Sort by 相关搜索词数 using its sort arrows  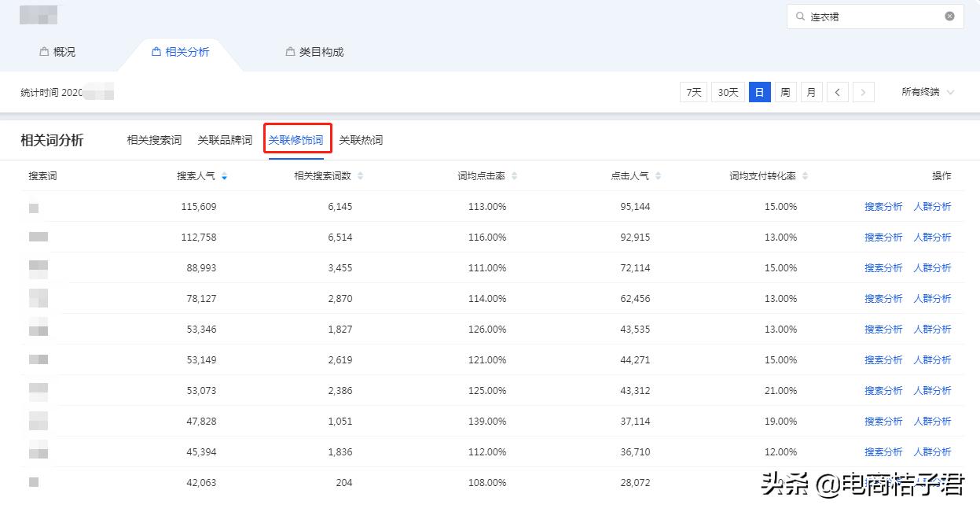tap(361, 176)
